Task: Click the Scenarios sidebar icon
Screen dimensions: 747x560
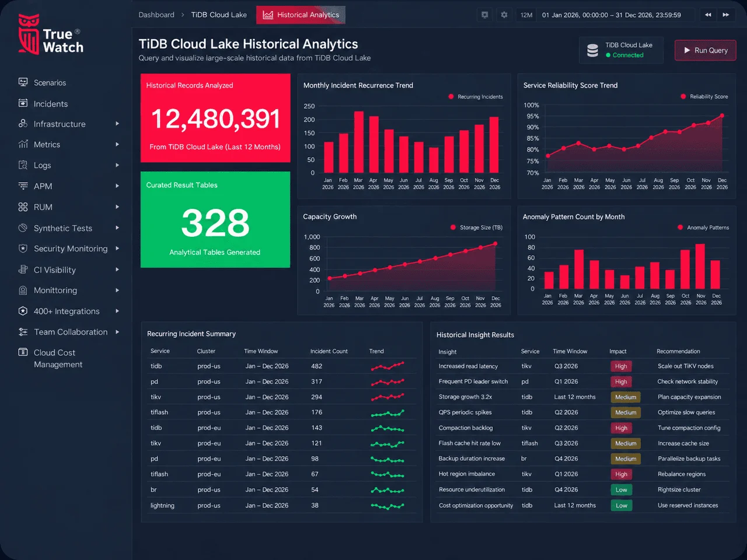Action: [23, 82]
